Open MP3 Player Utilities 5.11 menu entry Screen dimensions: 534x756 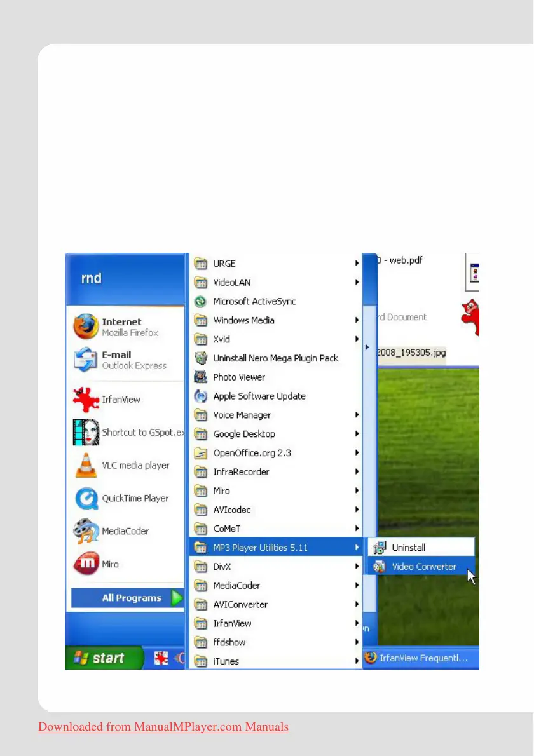[275, 547]
